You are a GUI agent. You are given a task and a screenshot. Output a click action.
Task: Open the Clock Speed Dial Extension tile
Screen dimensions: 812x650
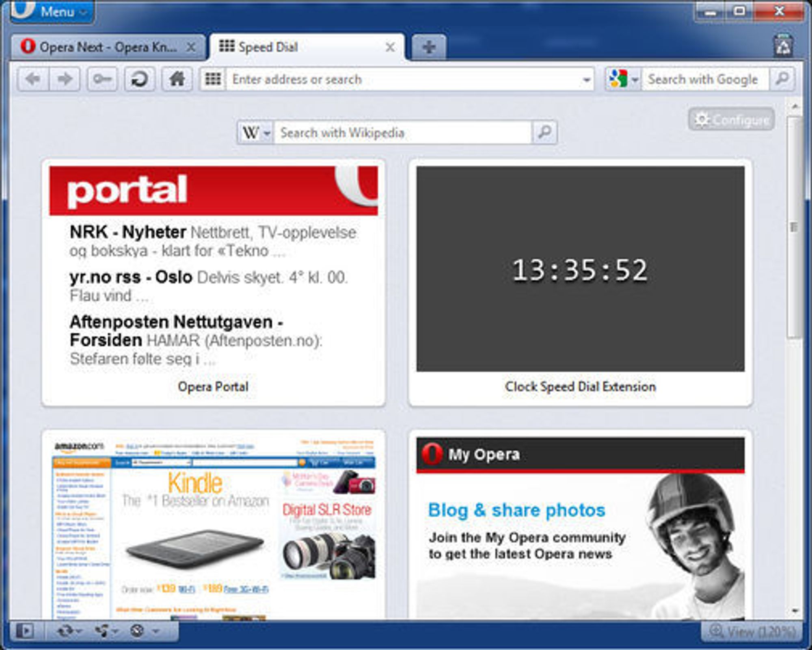[581, 283]
